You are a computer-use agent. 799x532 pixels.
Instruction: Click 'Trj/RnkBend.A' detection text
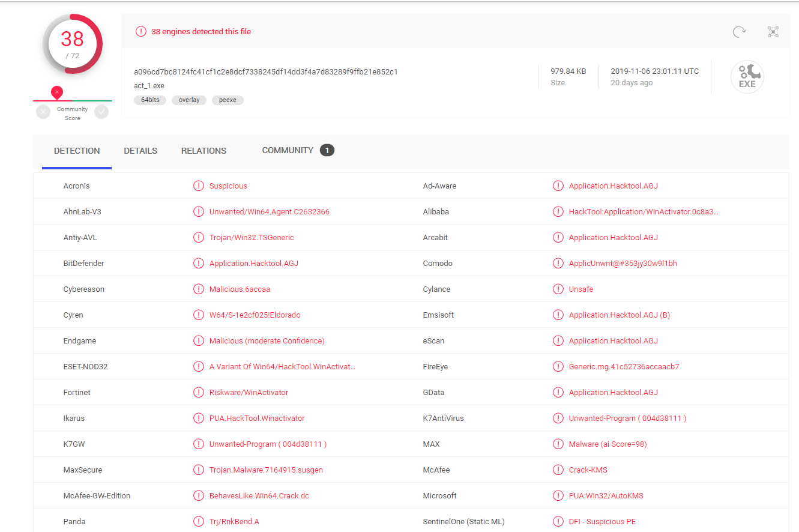[x=234, y=521]
